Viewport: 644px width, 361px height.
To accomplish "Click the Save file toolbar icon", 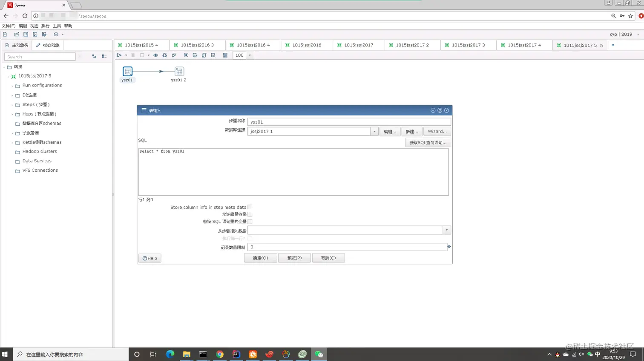I will (x=35, y=34).
